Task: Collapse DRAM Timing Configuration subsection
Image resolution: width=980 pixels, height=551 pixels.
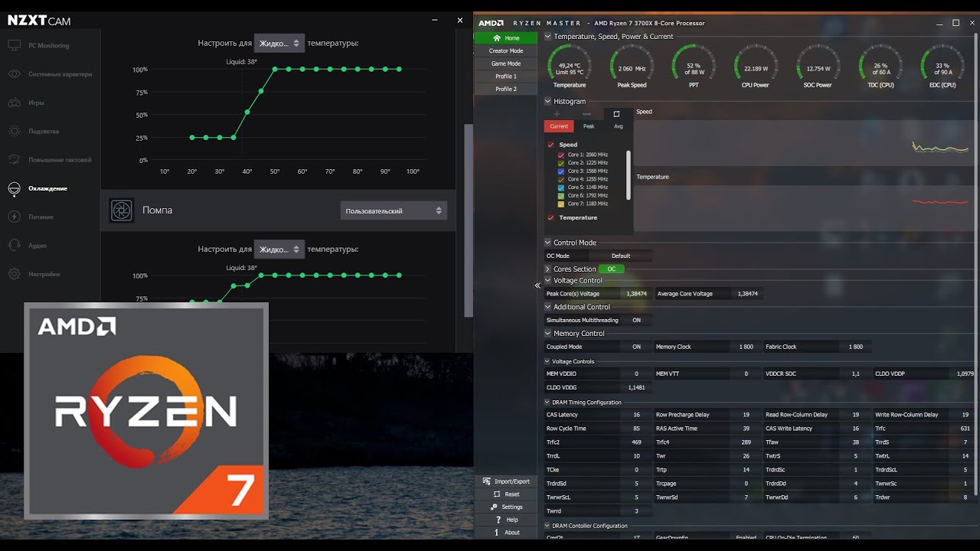Action: tap(547, 403)
